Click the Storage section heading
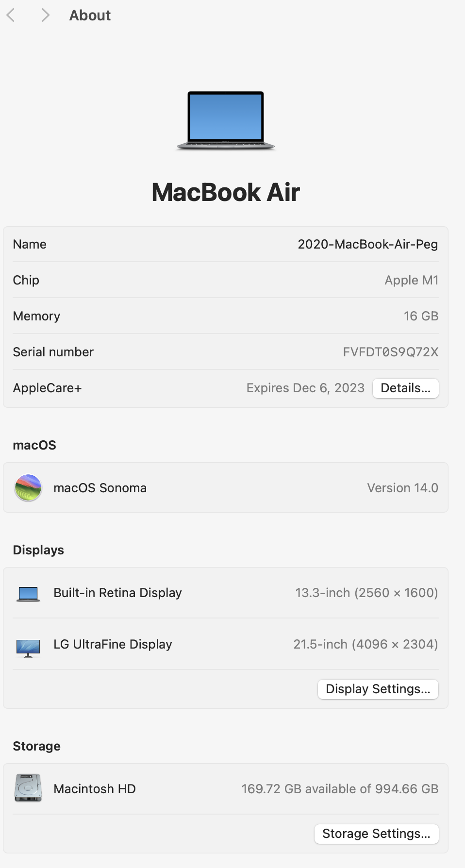This screenshot has width=465, height=868. click(37, 746)
